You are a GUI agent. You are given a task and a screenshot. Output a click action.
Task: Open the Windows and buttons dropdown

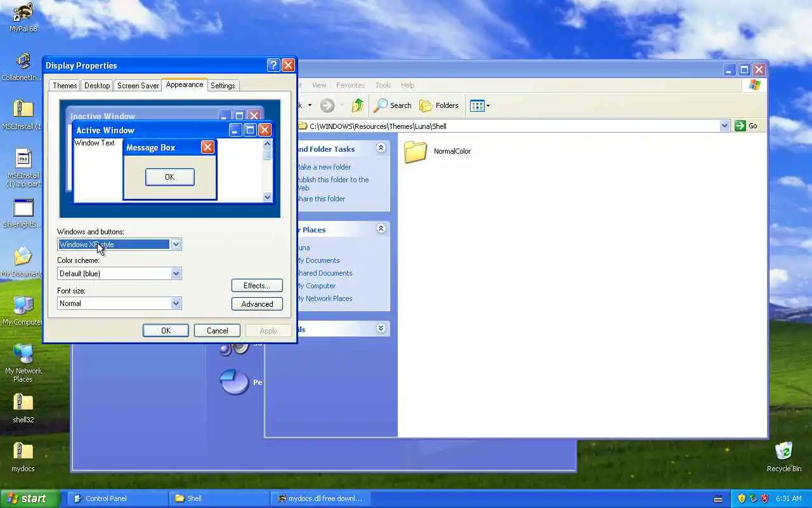click(x=176, y=244)
